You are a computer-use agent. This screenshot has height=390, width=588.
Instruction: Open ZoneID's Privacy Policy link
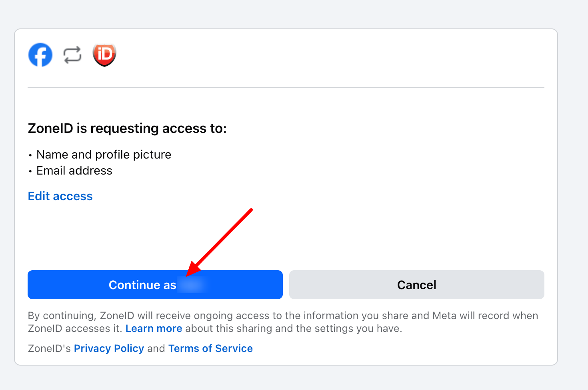109,349
